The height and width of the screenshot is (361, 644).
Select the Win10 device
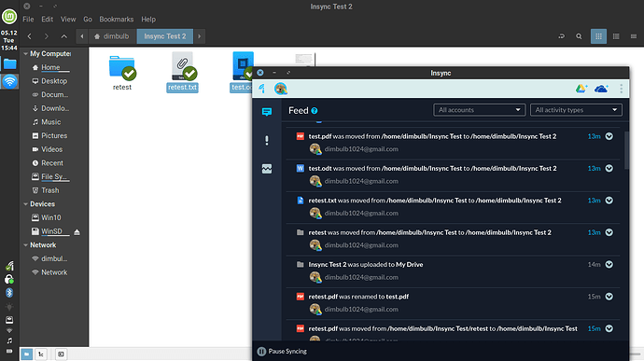(x=47, y=217)
